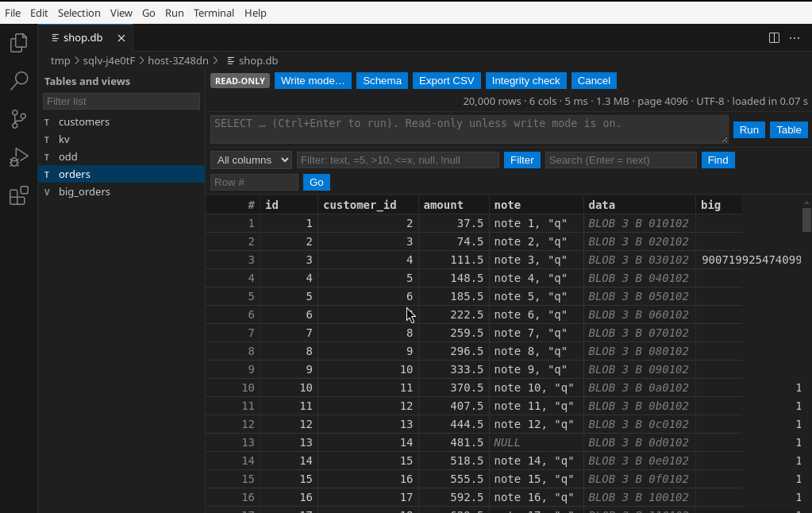Click the note column header
The width and height of the screenshot is (812, 513).
coord(536,205)
